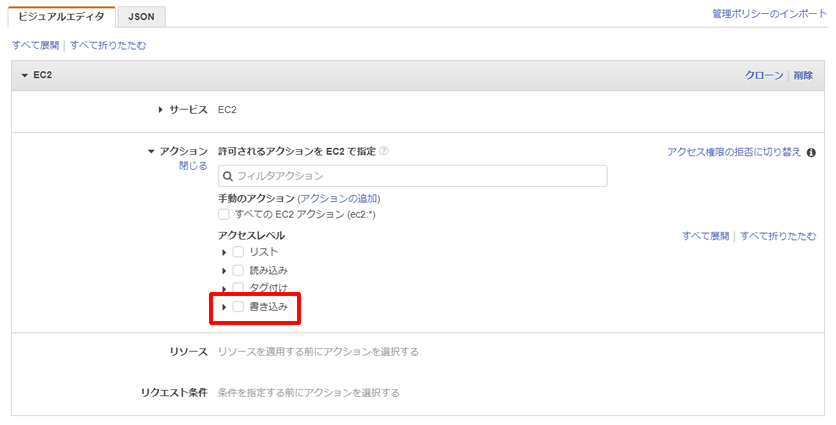This screenshot has width=836, height=425.
Task: Collapse the EC2 policy block arrow
Action: (25, 76)
